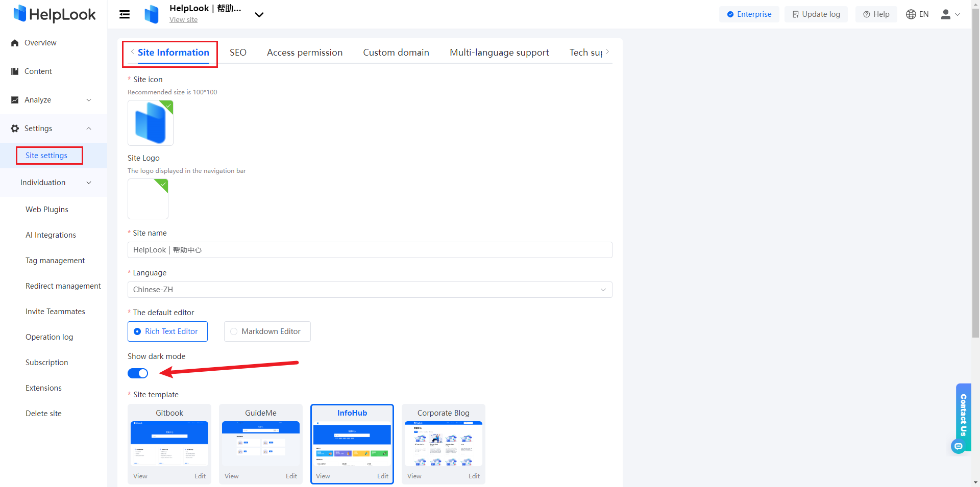Open the Update log
This screenshot has width=980, height=487.
[x=816, y=14]
